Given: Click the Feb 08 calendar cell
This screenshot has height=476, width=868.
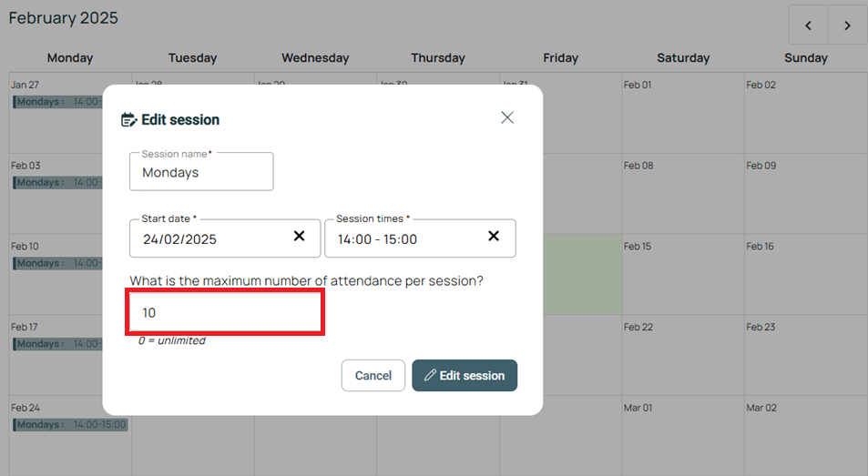Looking at the screenshot, I should (x=683, y=196).
